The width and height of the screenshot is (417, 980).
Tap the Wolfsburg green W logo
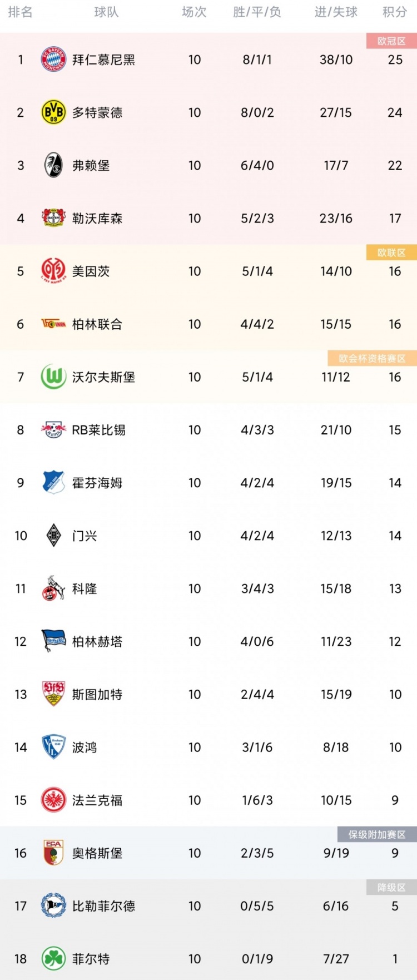click(53, 377)
